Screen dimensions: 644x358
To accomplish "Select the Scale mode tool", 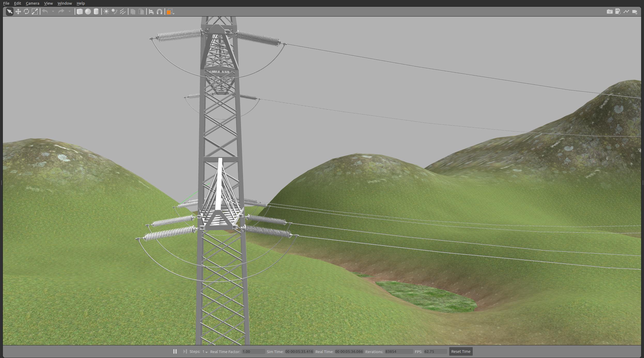I will [x=35, y=12].
